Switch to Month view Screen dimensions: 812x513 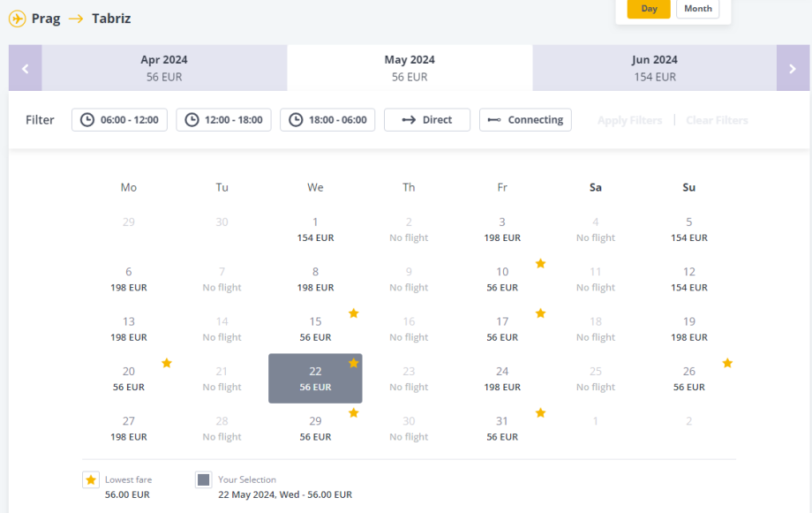(x=697, y=9)
